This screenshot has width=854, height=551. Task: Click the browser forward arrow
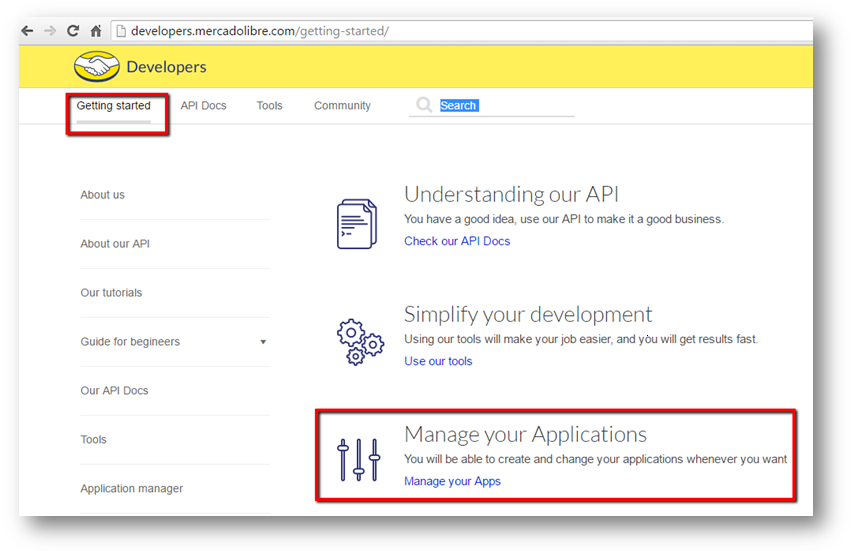[x=50, y=31]
